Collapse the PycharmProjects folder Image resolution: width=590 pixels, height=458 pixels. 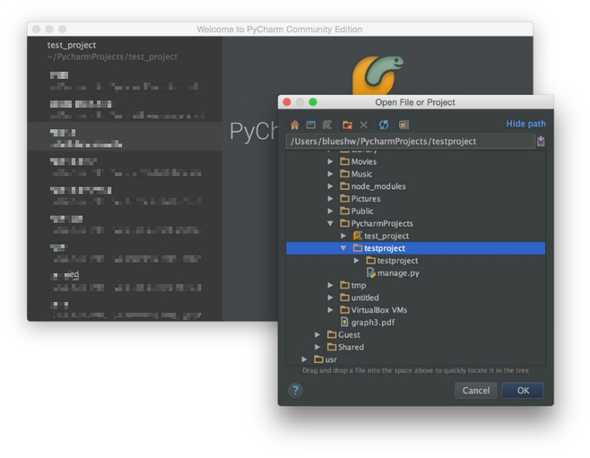click(x=330, y=224)
